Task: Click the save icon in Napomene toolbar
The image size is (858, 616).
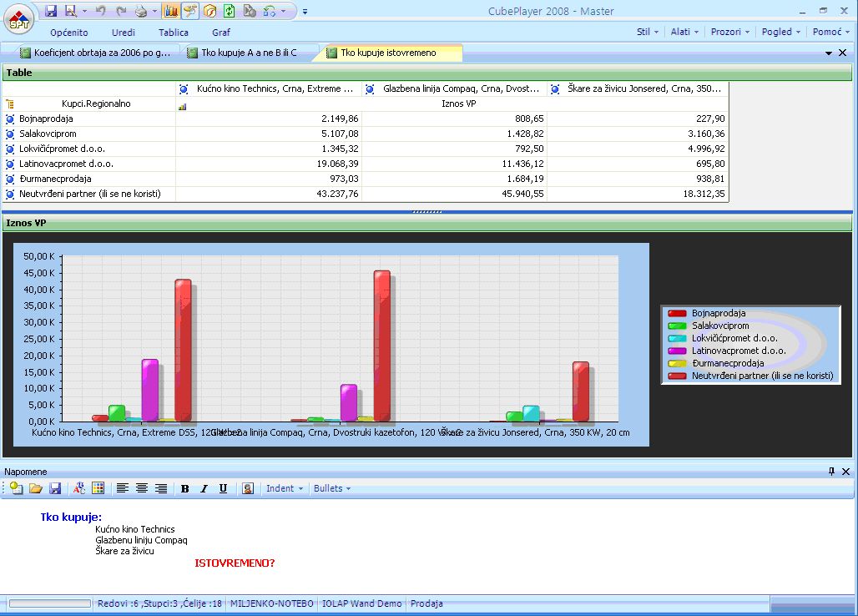Action: (55, 488)
